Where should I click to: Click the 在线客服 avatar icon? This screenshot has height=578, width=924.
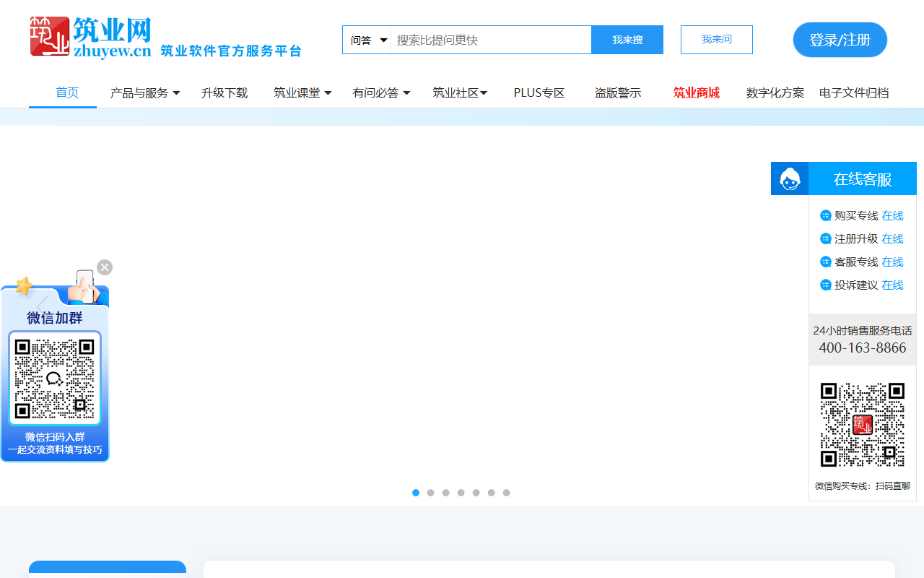click(790, 178)
